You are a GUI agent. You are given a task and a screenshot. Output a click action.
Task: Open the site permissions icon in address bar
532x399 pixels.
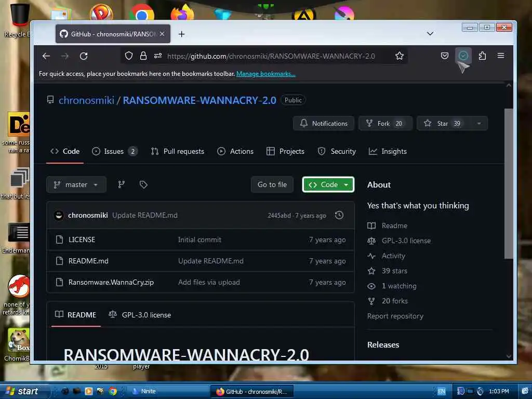point(158,56)
